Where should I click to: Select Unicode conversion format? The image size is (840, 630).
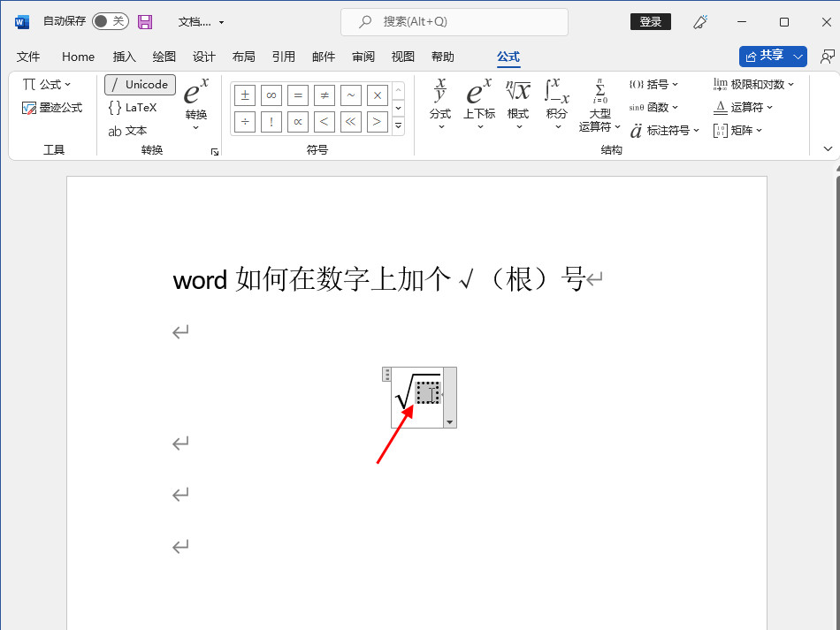(x=140, y=85)
